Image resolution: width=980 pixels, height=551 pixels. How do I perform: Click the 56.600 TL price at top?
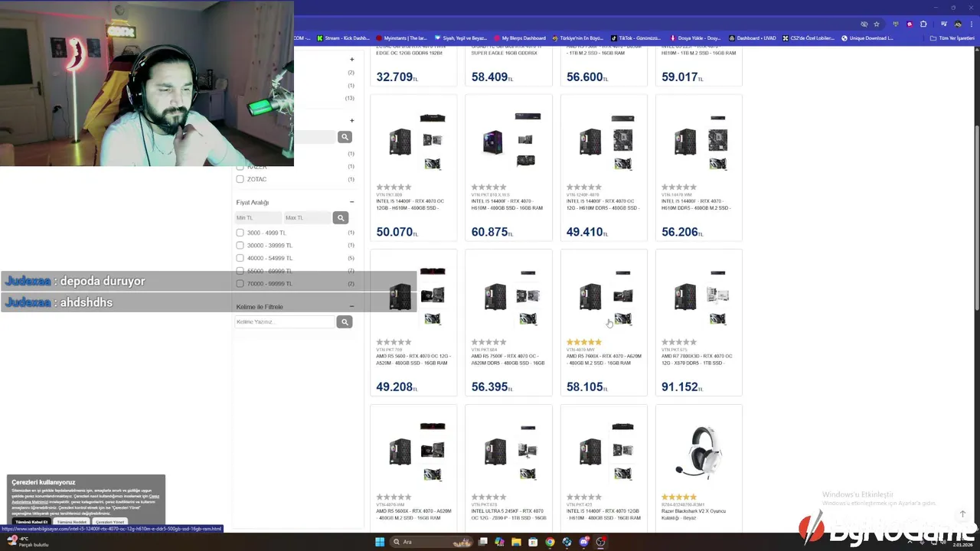click(586, 77)
